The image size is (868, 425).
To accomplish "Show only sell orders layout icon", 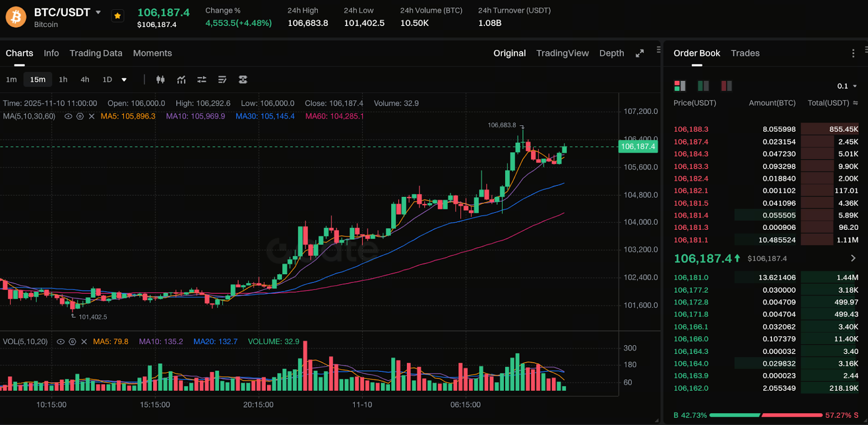I will [x=726, y=86].
